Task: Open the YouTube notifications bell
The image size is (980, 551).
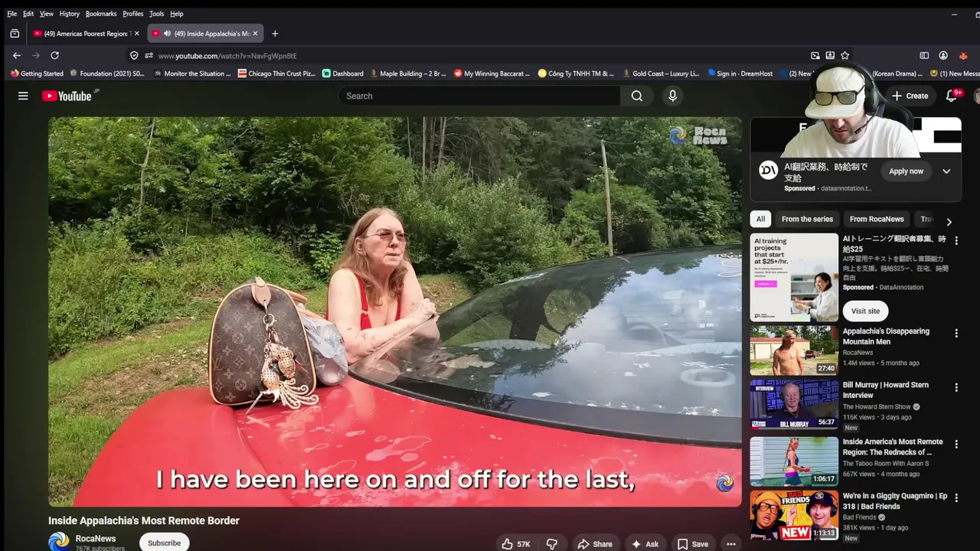Action: click(x=952, y=96)
